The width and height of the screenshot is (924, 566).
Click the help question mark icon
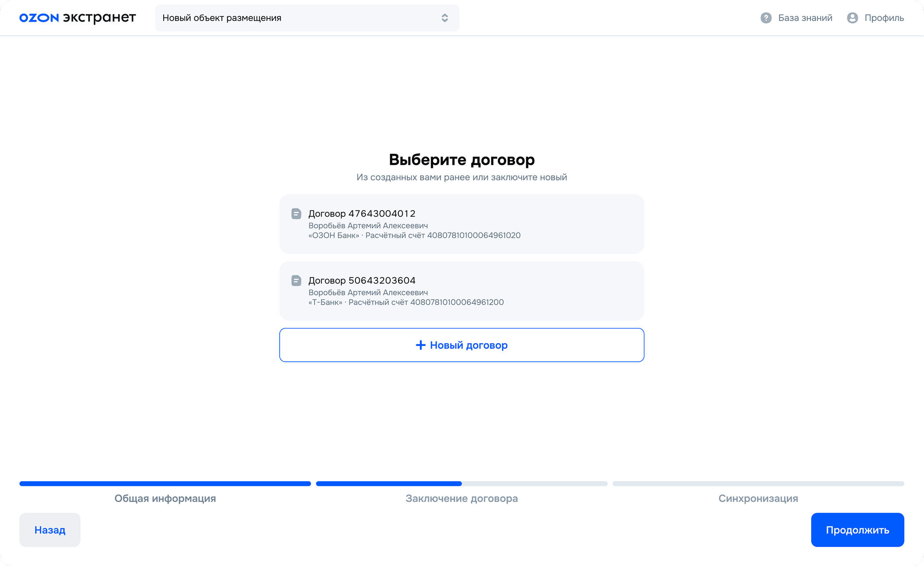766,18
